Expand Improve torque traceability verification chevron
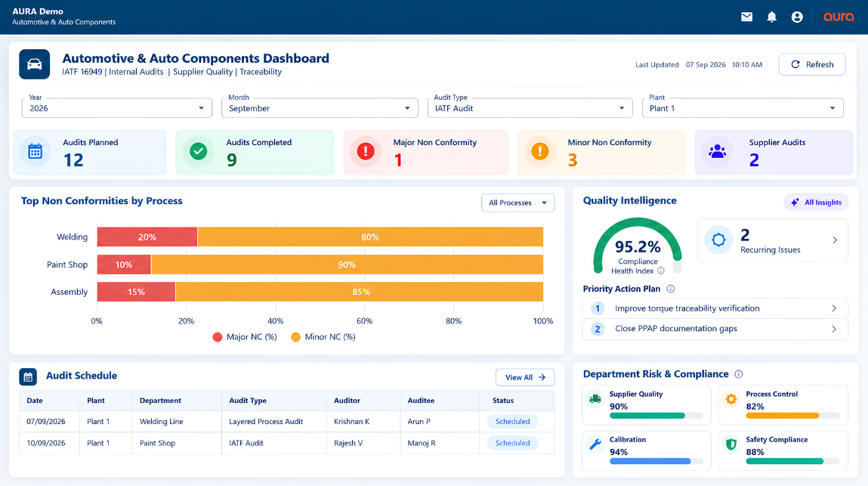This screenshot has width=868, height=486. point(834,308)
